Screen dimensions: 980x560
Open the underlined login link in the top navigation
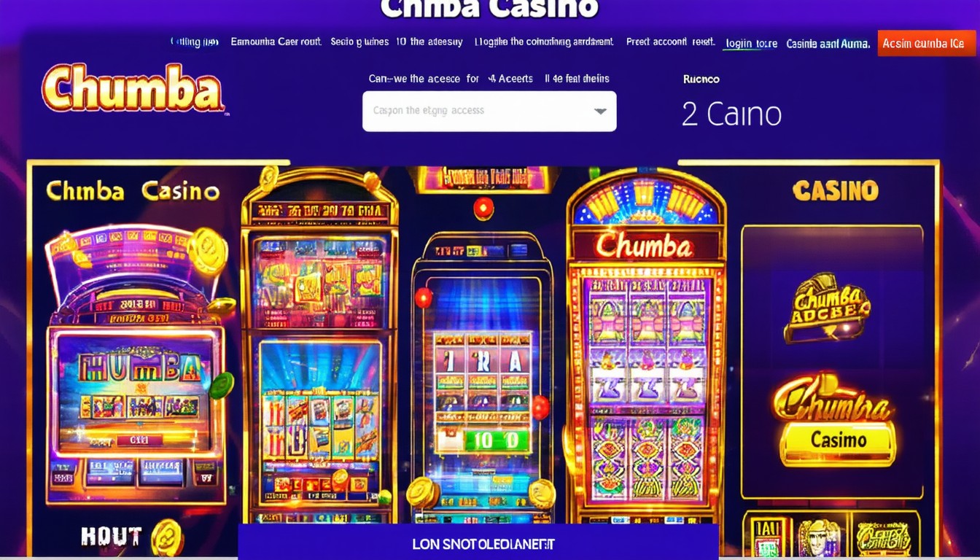tap(751, 44)
